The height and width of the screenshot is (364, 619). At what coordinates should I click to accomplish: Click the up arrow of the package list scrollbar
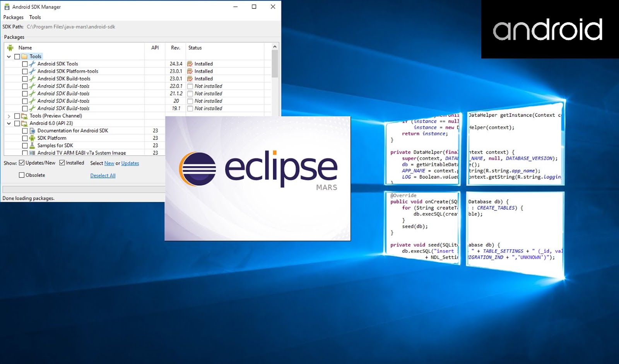[x=275, y=46]
